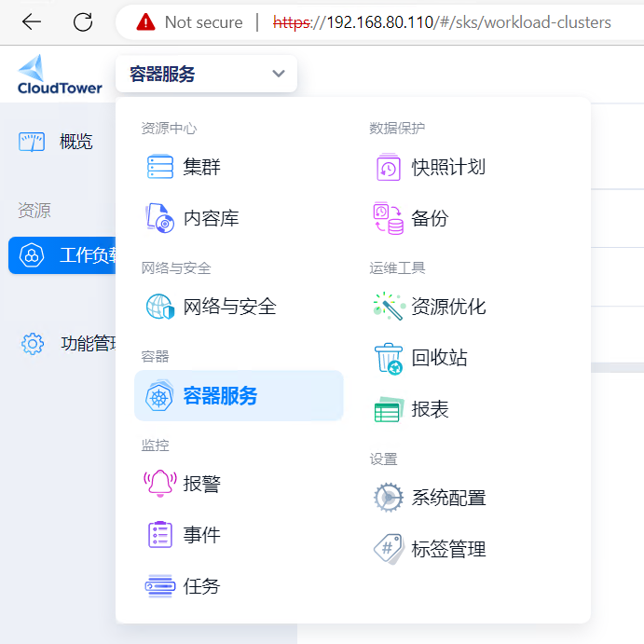Select 备份 backup icon
The width and height of the screenshot is (644, 644).
(x=388, y=218)
